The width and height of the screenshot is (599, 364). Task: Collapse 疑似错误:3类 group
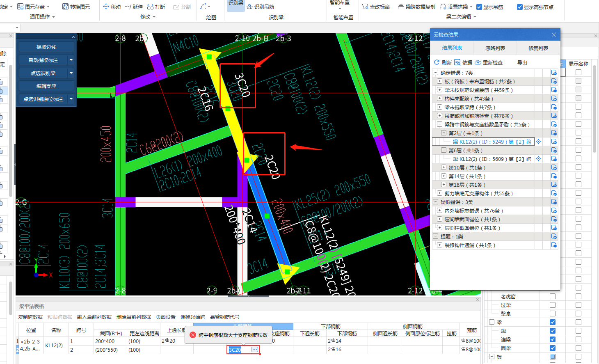pos(435,202)
